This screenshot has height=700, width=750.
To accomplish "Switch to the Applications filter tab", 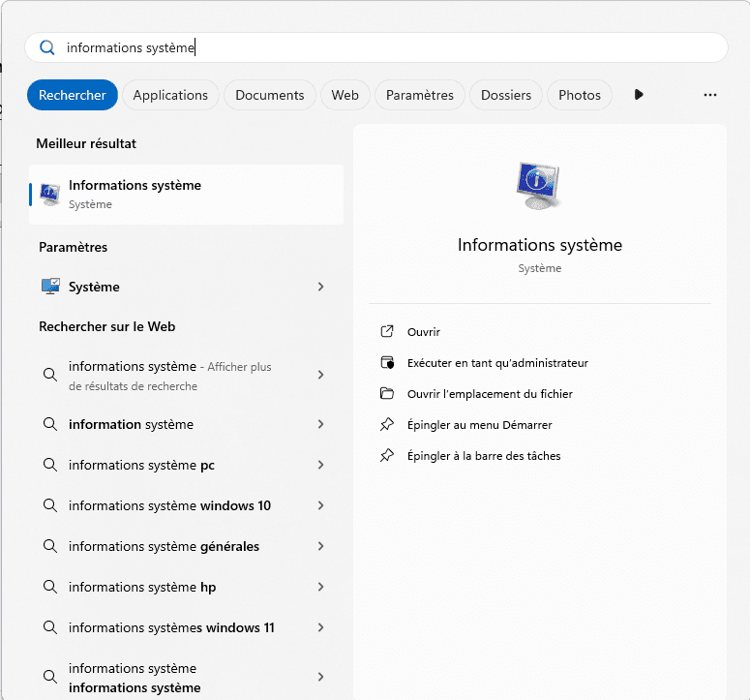I will pos(170,95).
